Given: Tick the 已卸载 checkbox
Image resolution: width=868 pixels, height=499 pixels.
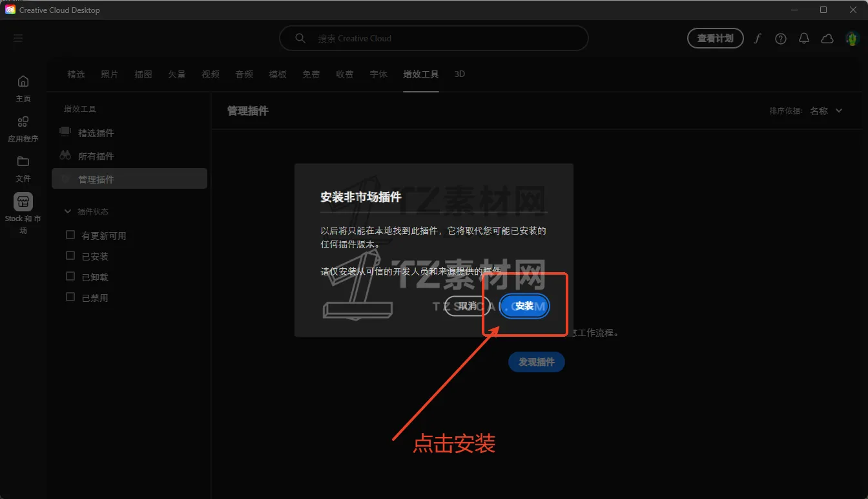Looking at the screenshot, I should pyautogui.click(x=70, y=277).
